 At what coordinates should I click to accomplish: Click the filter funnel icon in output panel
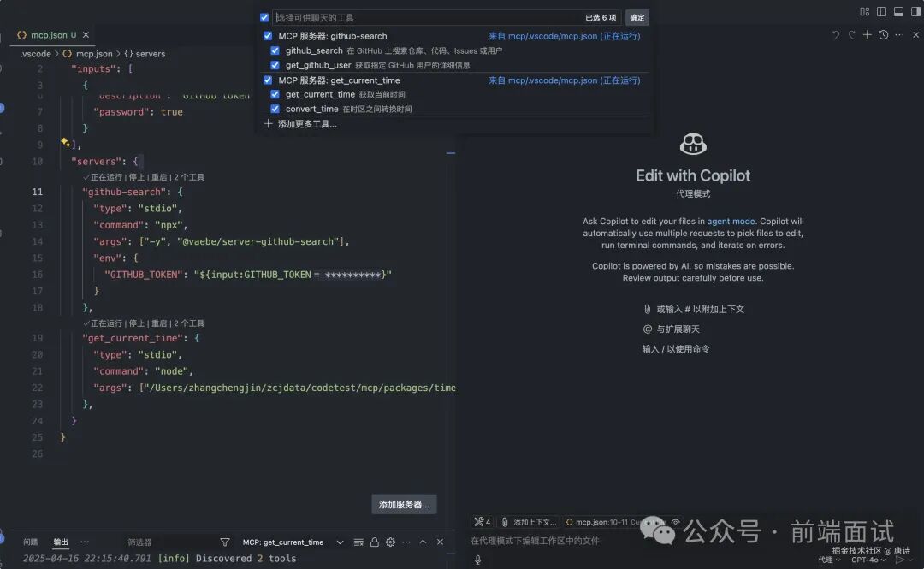pyautogui.click(x=224, y=542)
